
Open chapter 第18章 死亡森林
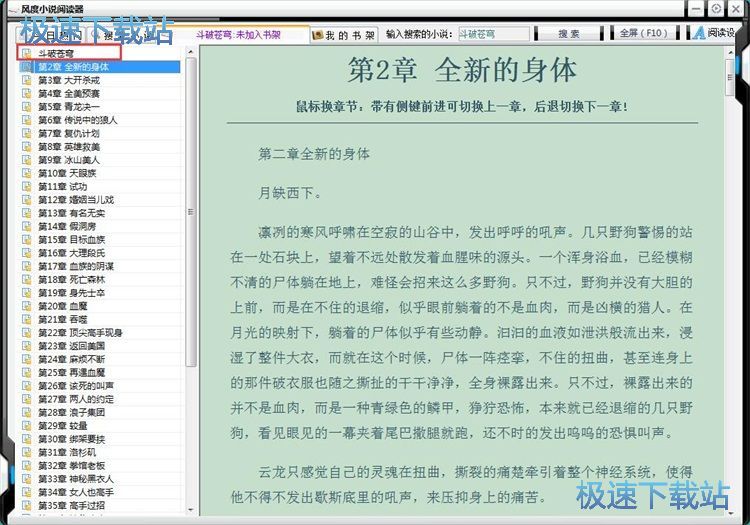tap(71, 280)
